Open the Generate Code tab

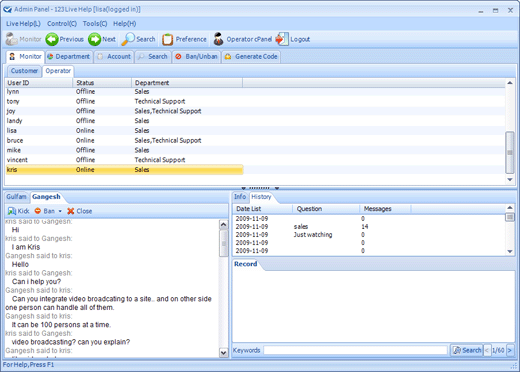251,57
